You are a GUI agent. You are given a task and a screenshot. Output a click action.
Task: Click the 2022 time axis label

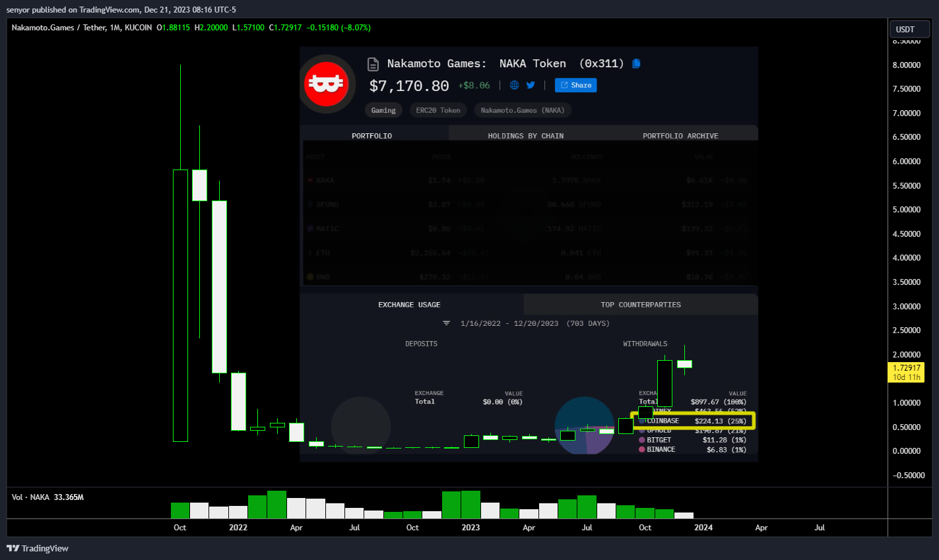pyautogui.click(x=238, y=527)
